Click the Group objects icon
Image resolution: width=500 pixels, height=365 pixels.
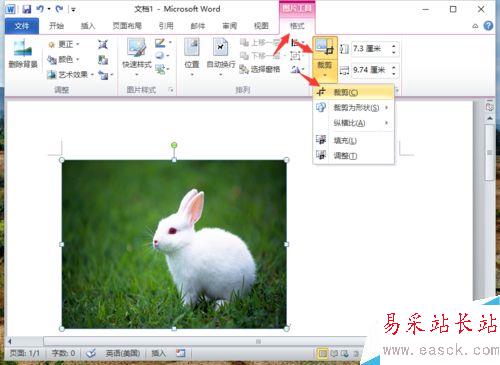(x=296, y=56)
